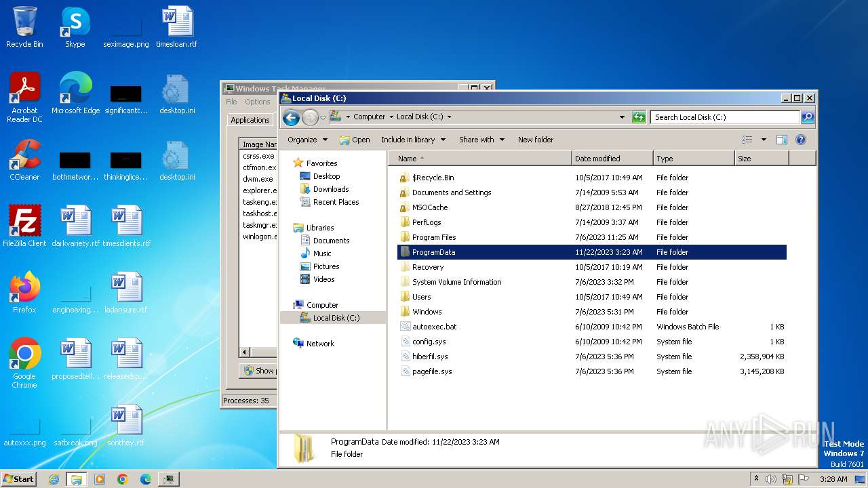868x488 pixels.
Task: Click New folder button
Action: (x=536, y=140)
